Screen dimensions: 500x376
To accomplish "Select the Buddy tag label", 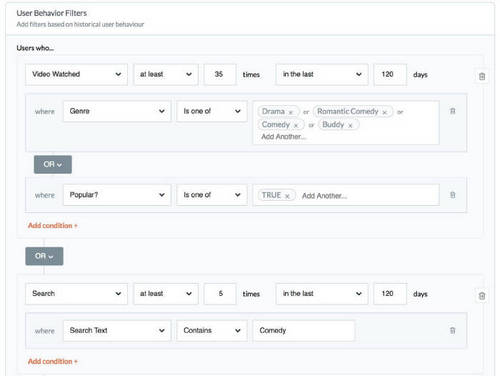I will tap(333, 125).
